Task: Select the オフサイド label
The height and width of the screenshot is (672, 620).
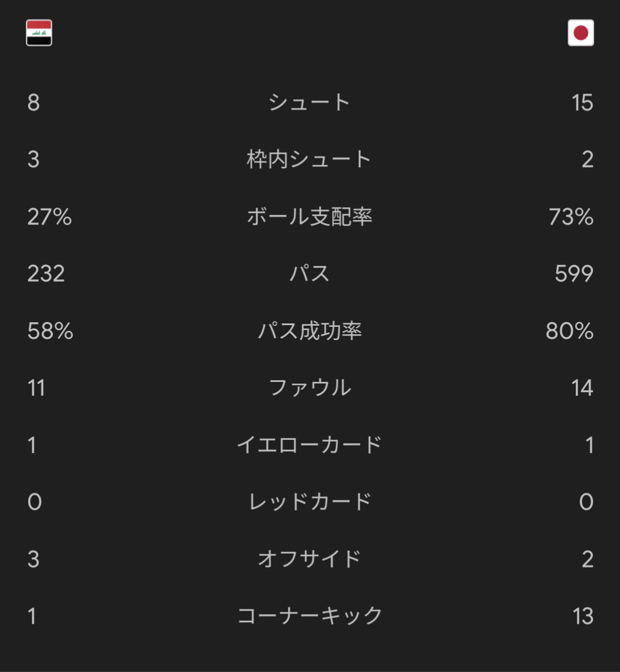Action: 309,559
